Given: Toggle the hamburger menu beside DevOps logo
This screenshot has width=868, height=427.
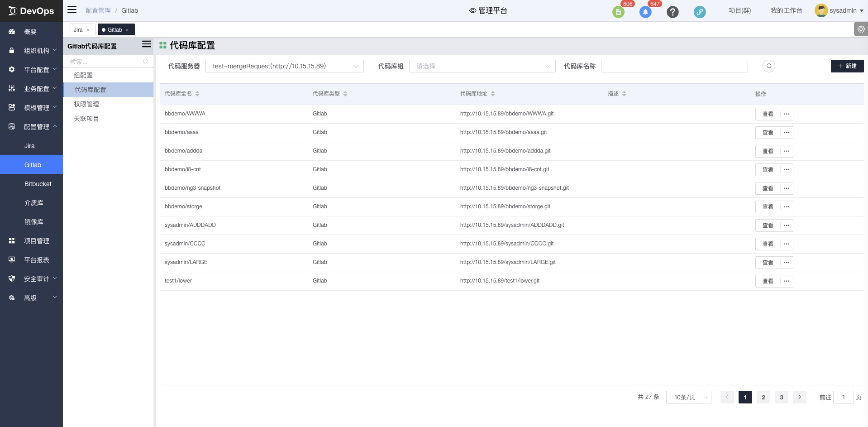Looking at the screenshot, I should pyautogui.click(x=72, y=10).
